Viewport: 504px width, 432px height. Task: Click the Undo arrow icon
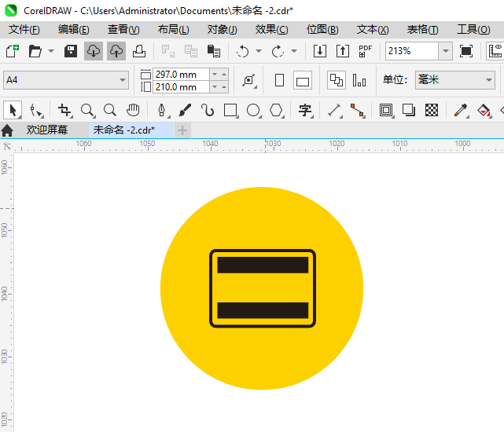(x=243, y=51)
